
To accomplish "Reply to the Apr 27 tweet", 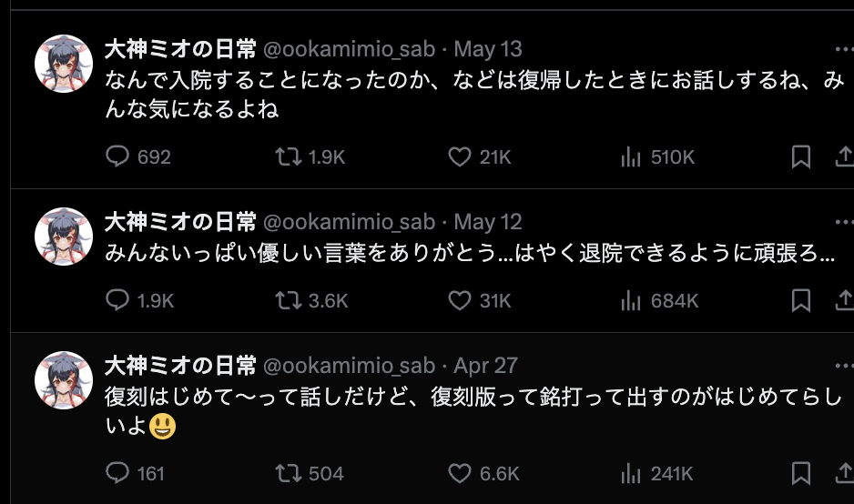I will (x=119, y=473).
